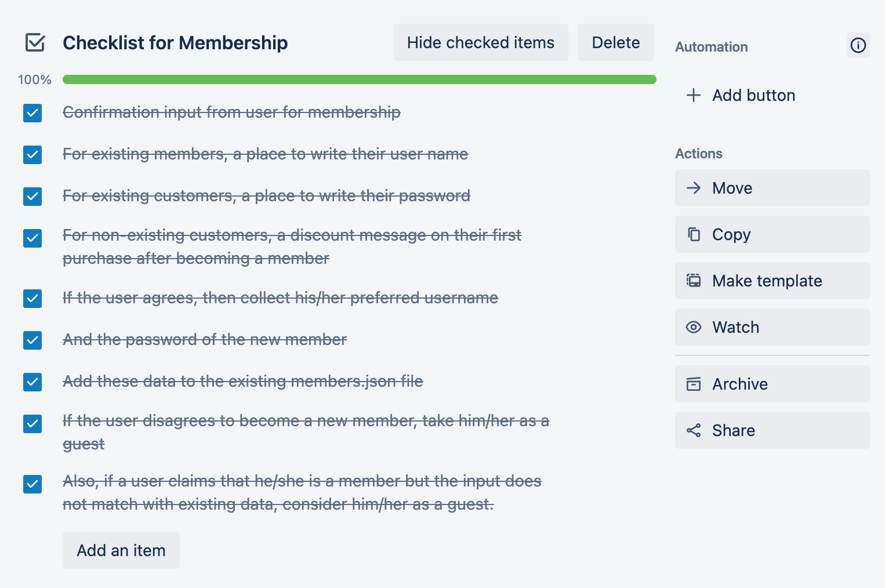Click the green 100% progress bar
The height and width of the screenshot is (588, 885).
click(x=359, y=79)
